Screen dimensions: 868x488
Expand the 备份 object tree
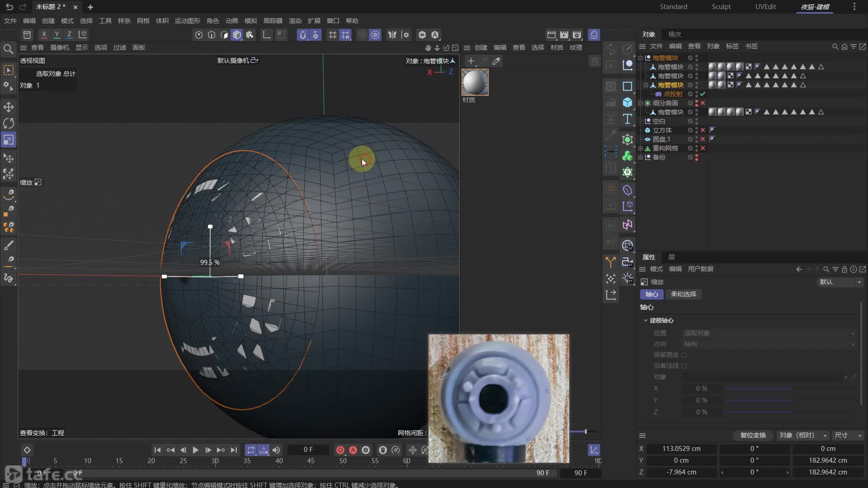(640, 157)
